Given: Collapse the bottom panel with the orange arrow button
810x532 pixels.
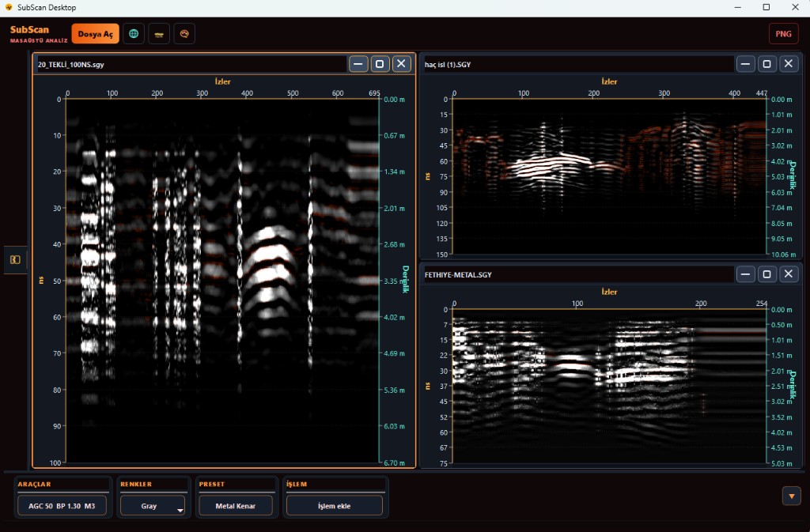Looking at the screenshot, I should click(791, 496).
